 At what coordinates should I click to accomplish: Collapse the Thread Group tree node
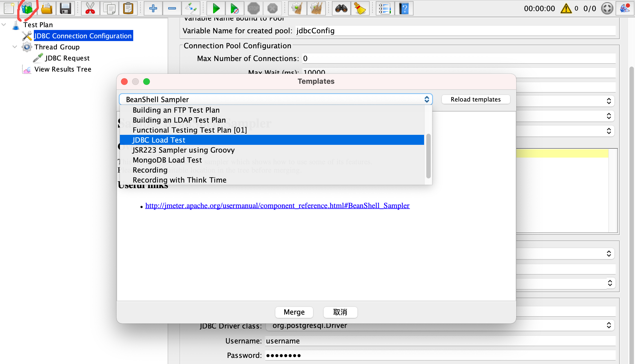click(x=15, y=47)
